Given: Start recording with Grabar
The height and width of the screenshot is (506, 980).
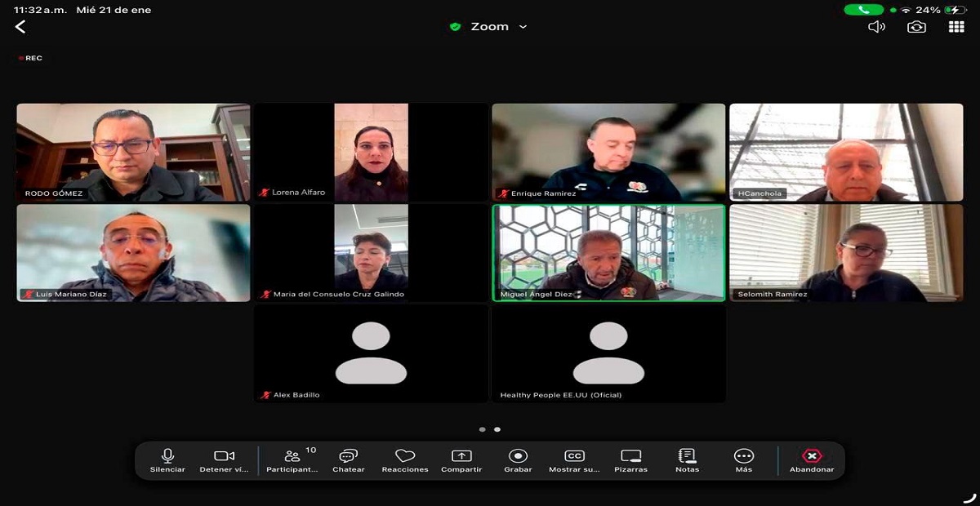Looking at the screenshot, I should coord(518,460).
